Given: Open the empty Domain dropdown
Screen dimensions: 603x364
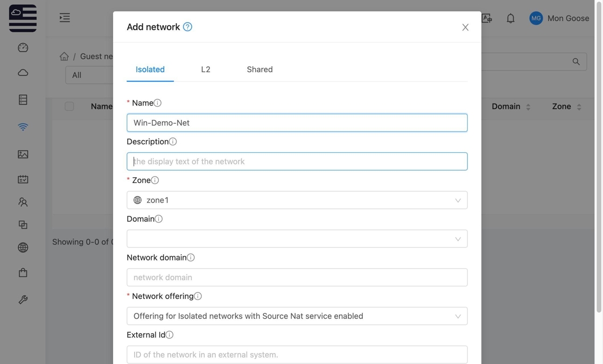Looking at the screenshot, I should 297,239.
